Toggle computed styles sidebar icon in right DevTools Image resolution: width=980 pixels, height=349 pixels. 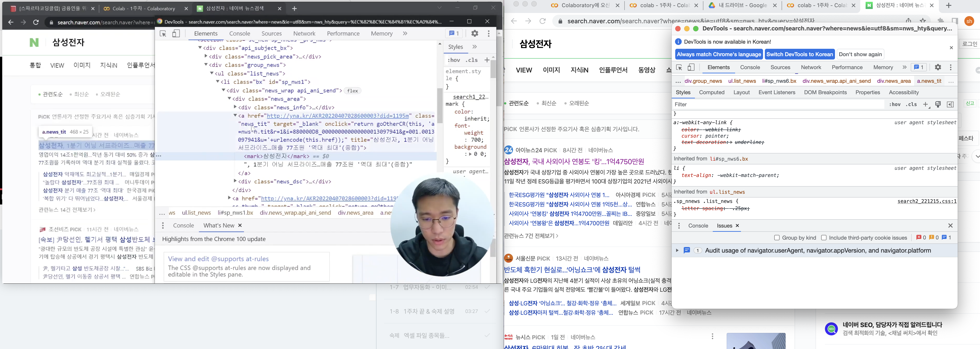950,104
